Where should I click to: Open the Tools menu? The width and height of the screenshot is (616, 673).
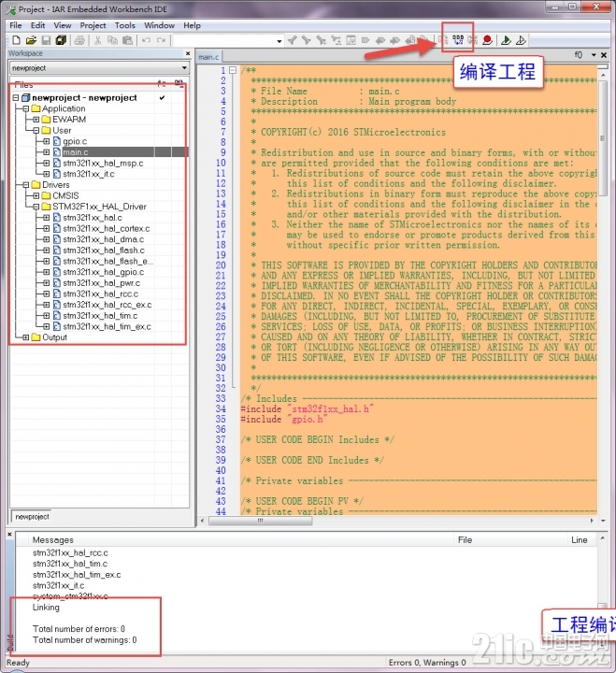125,25
